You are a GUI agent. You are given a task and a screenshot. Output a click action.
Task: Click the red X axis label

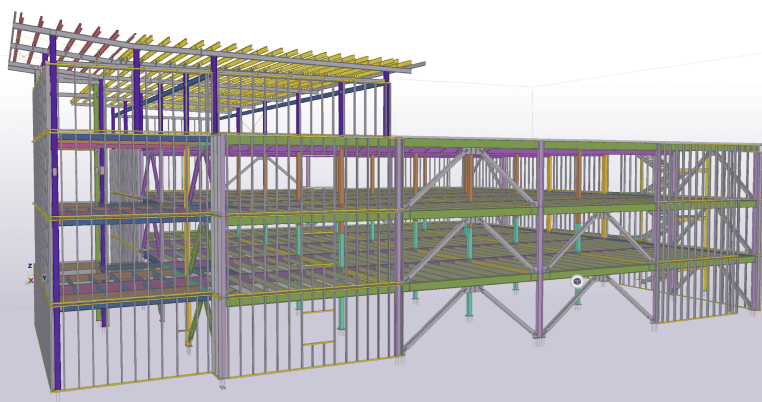tap(31, 280)
